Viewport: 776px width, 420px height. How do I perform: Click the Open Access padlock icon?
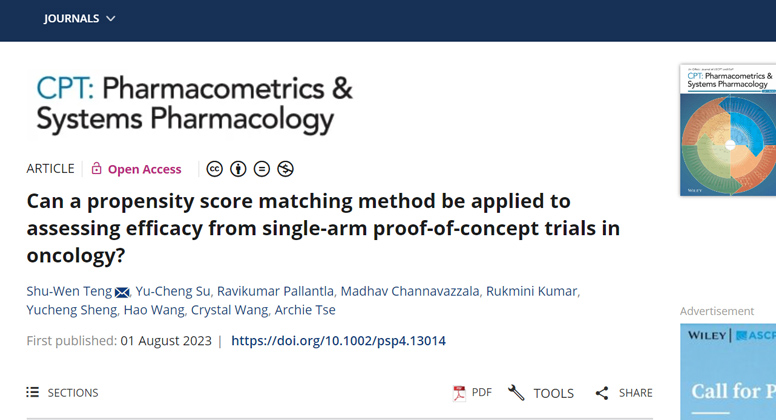coord(97,169)
